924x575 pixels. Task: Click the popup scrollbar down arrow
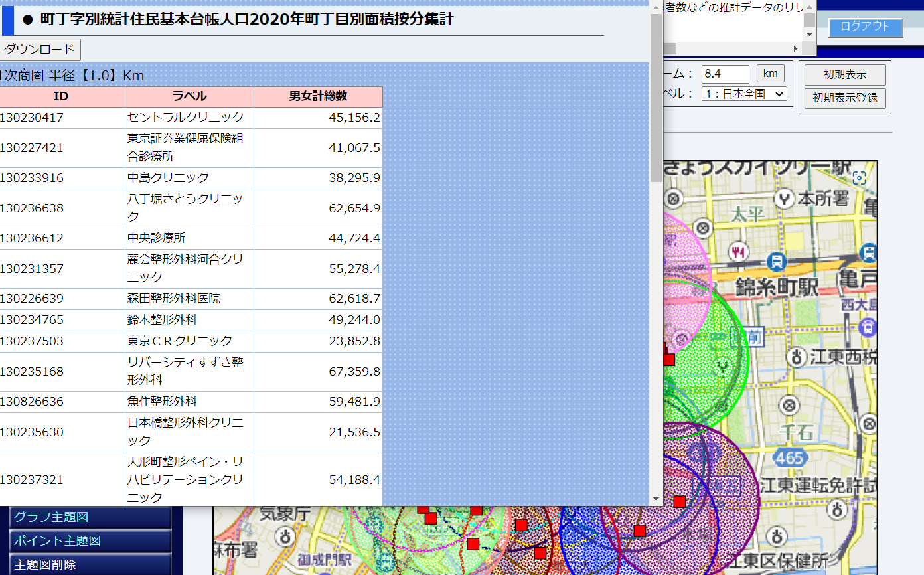point(656,499)
